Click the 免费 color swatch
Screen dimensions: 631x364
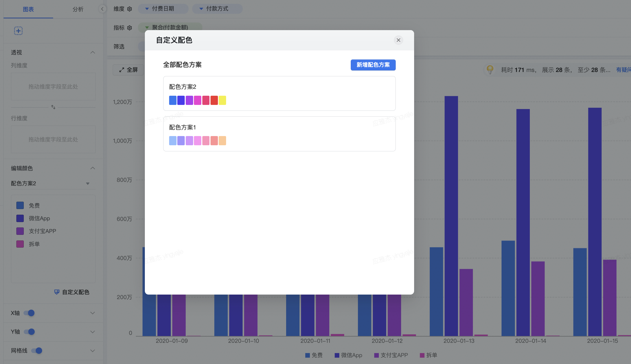coord(20,205)
